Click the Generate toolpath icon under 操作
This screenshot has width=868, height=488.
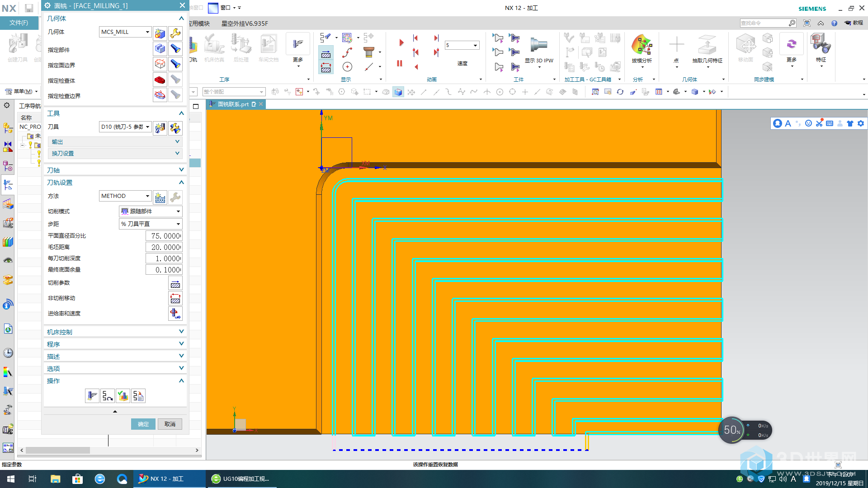coord(92,396)
